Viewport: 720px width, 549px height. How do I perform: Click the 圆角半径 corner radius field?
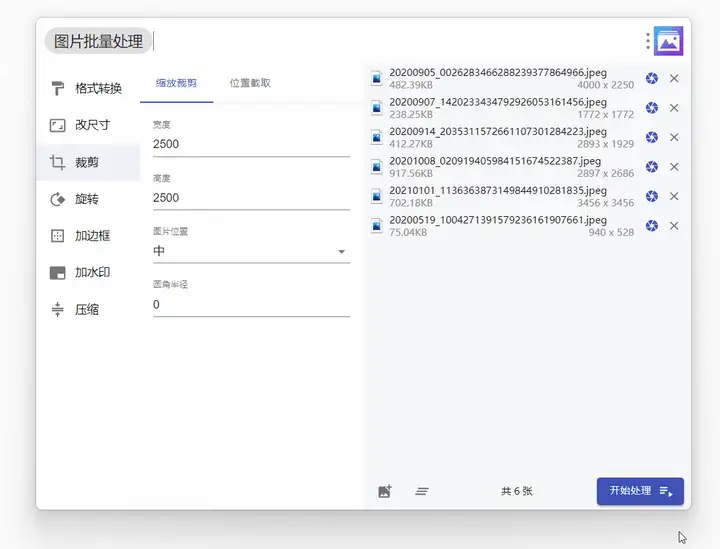click(251, 304)
